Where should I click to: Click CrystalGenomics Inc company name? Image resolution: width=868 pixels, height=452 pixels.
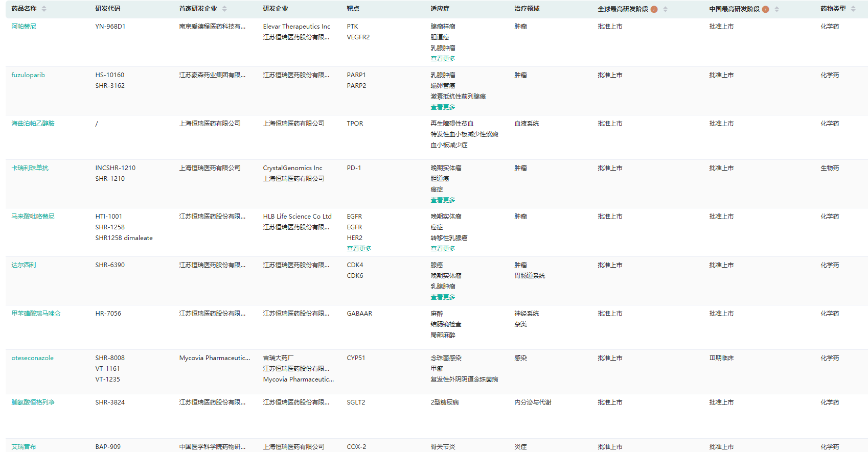292,168
